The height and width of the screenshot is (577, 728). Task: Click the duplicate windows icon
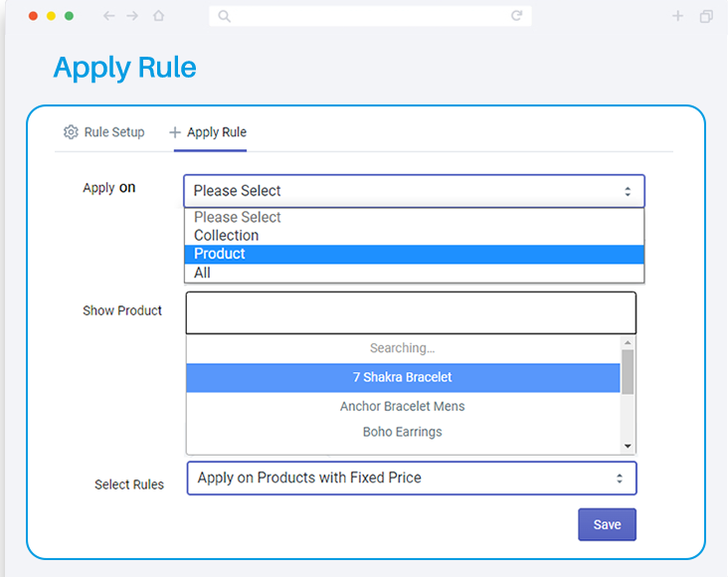pos(706,16)
